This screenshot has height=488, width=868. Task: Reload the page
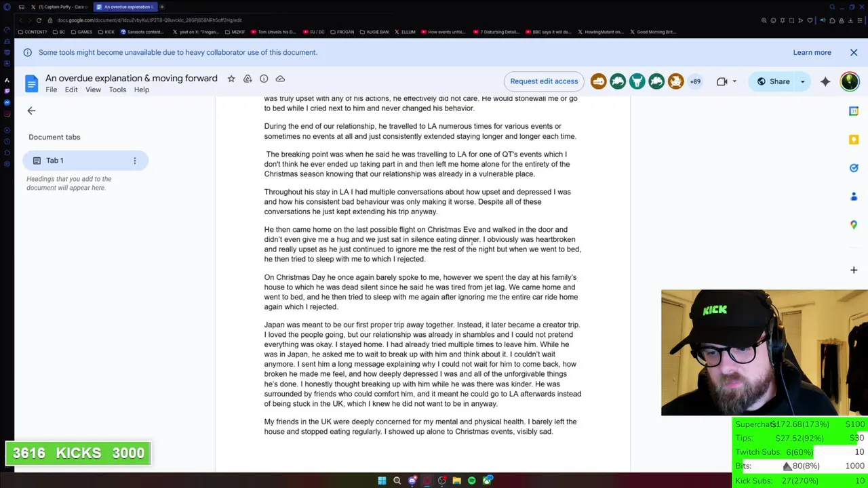[x=39, y=20]
